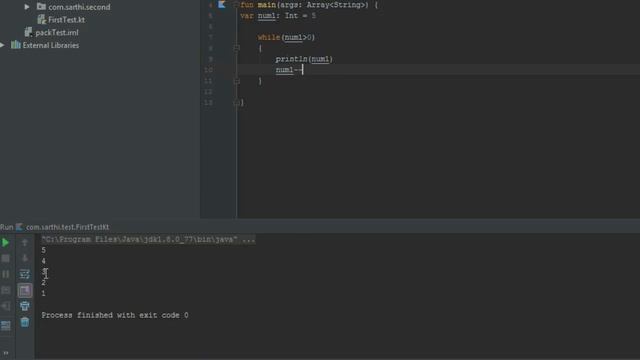
Task: Click the Dump threads icon in Run toolbar
Action: [6, 290]
